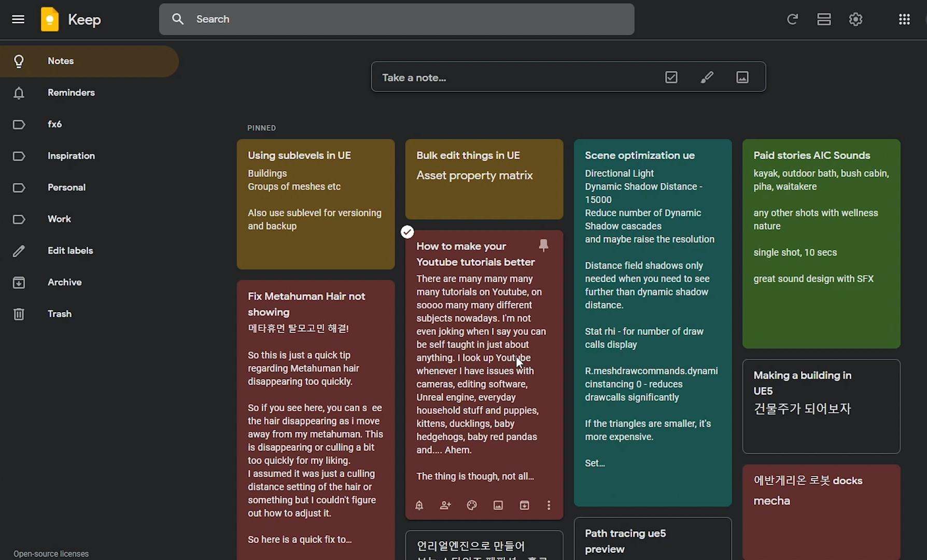This screenshot has width=927, height=560.
Task: Open the Paid stories AIC Sounds note
Action: pos(821,244)
